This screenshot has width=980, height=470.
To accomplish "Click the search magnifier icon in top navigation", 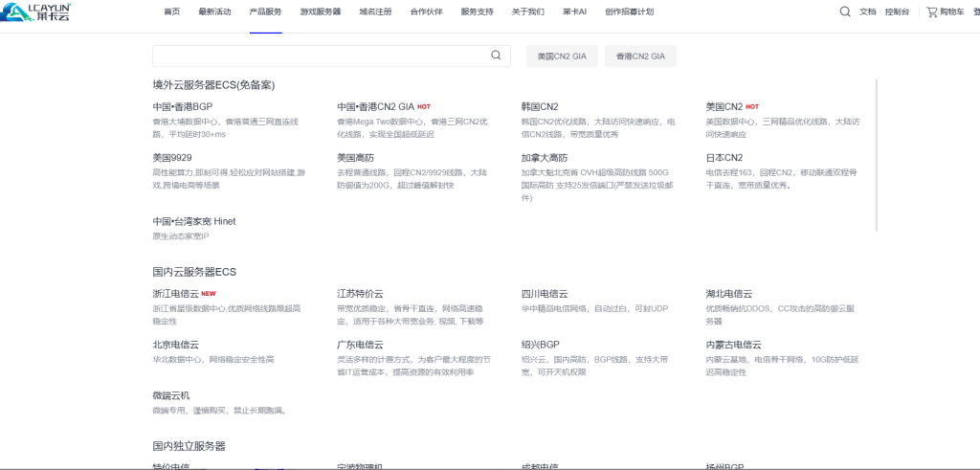I will 844,11.
